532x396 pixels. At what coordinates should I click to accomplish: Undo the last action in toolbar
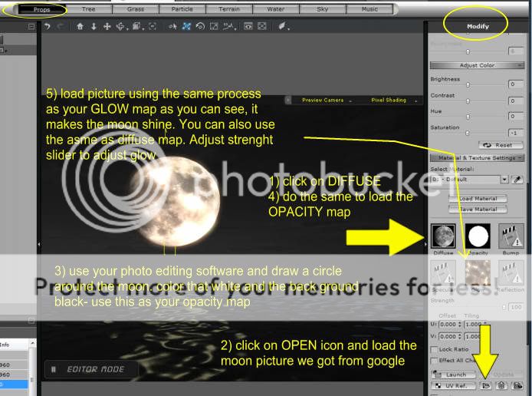(x=48, y=27)
